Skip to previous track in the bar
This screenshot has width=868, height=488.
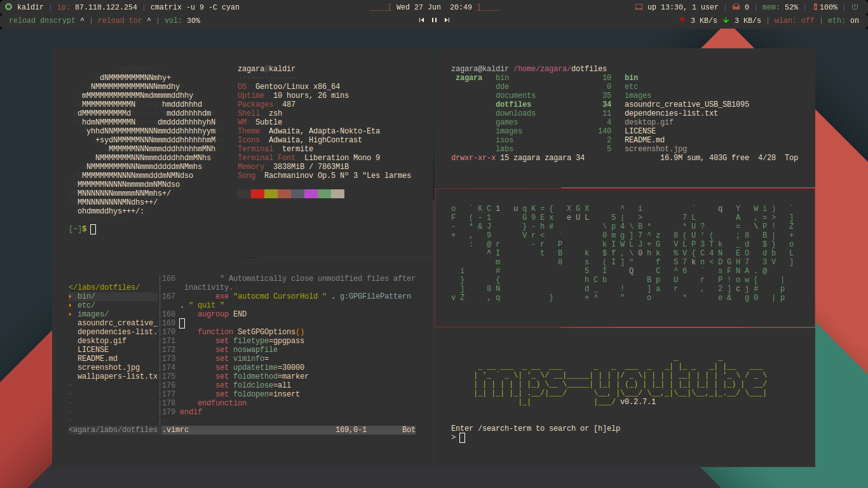(x=421, y=20)
